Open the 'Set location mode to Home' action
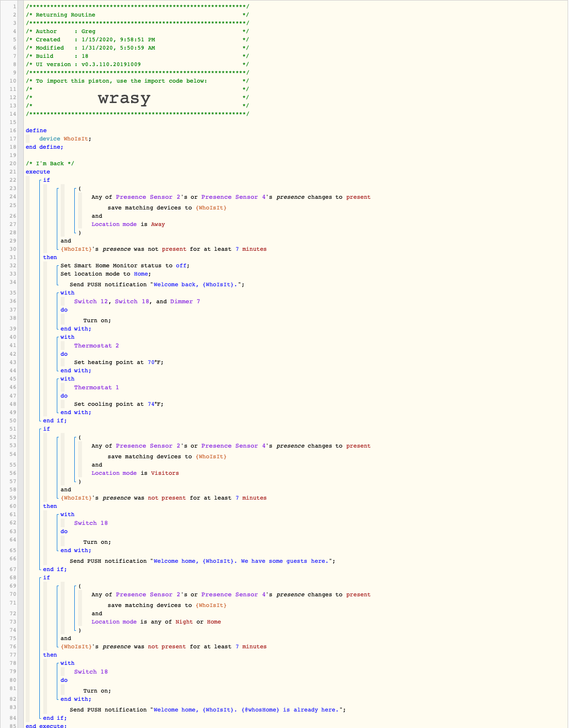This screenshot has height=728, width=572. click(x=106, y=274)
